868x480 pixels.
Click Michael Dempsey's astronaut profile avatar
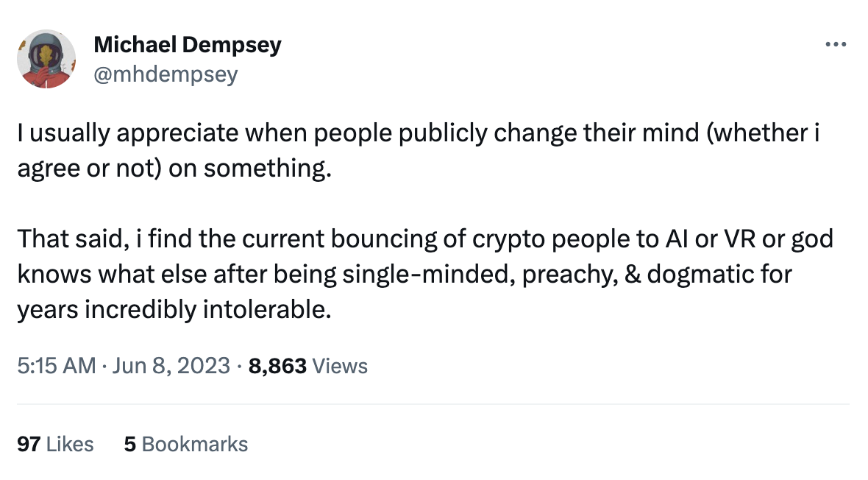click(x=47, y=59)
